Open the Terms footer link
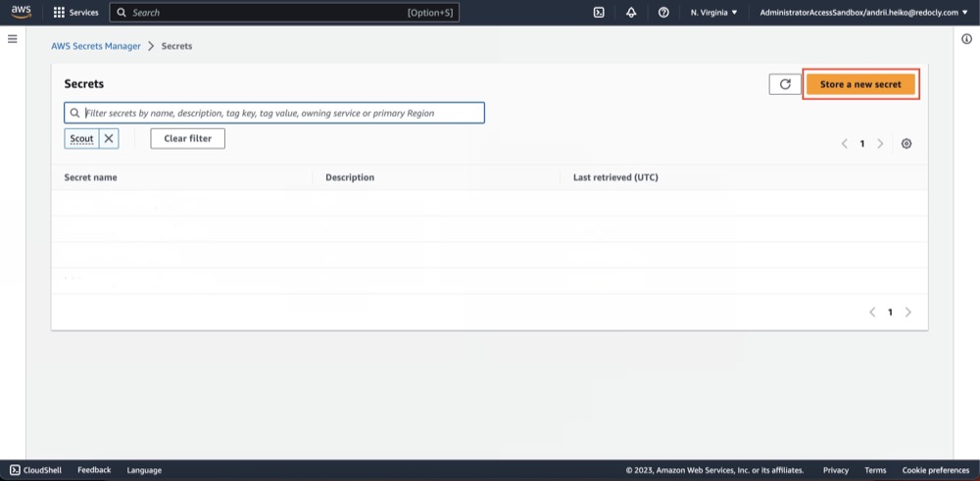Viewport: 980px width, 481px height. point(875,470)
